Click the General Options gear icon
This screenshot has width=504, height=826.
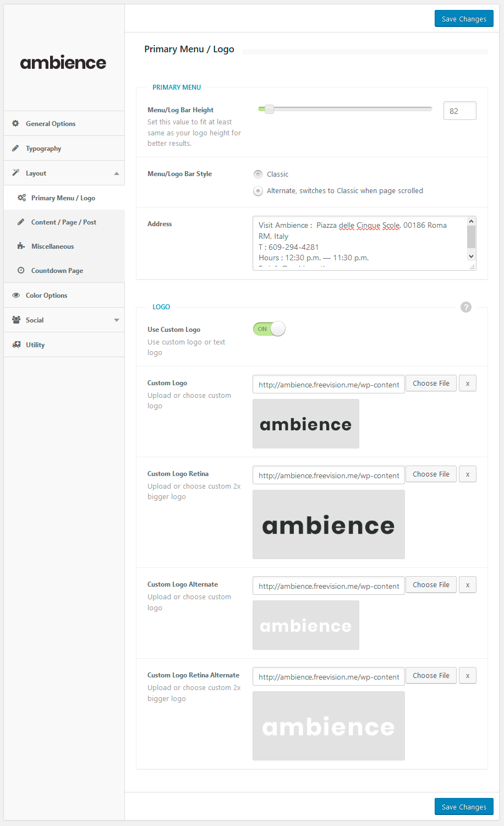15,123
